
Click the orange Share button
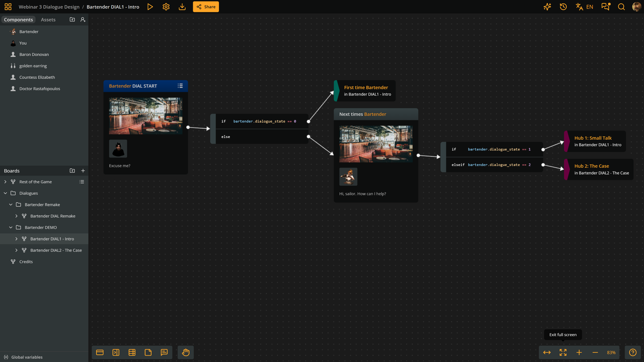coord(206,7)
